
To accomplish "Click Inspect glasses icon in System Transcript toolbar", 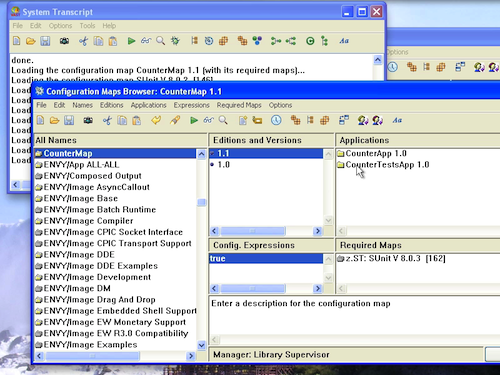I will pos(146,41).
